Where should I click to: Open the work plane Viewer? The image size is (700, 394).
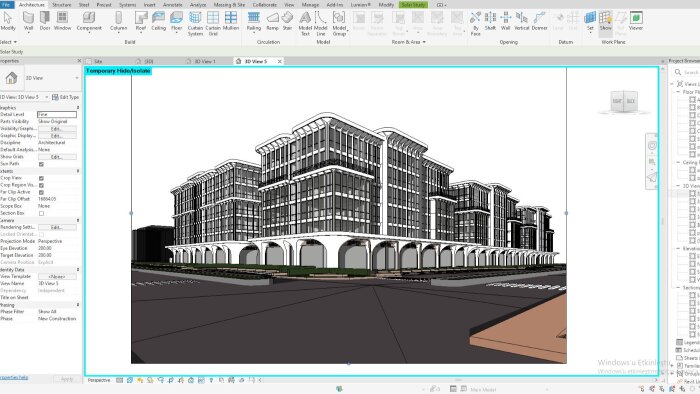coord(636,21)
